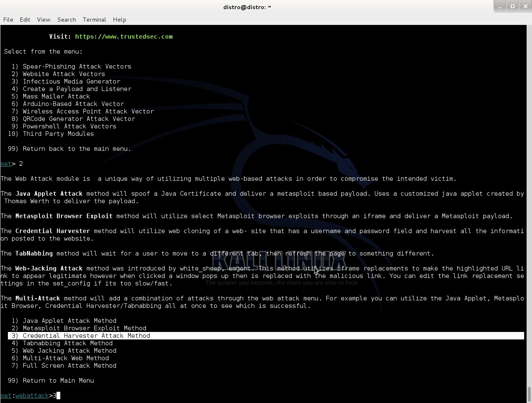This screenshot has width=532, height=403.
Task: Click the bold 'Credential Harvester' text
Action: 53,231
